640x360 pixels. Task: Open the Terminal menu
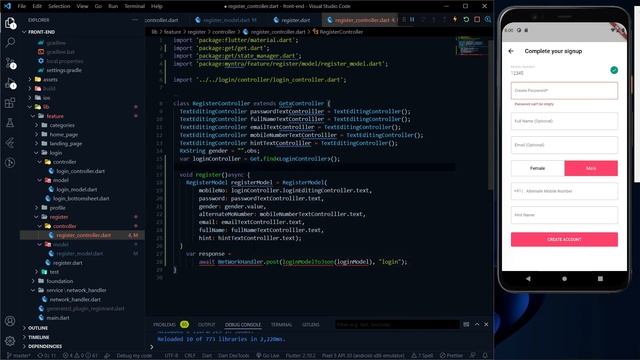[x=134, y=6]
